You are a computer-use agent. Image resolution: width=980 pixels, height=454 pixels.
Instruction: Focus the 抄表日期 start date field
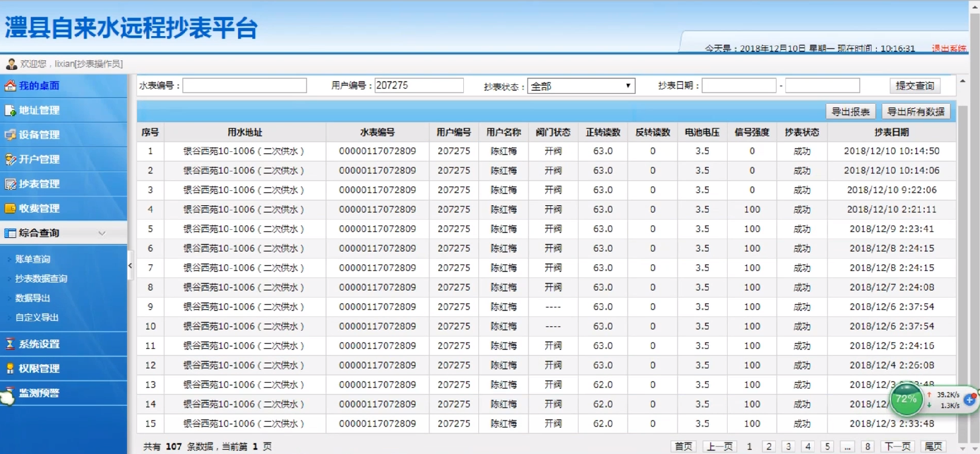(739, 85)
